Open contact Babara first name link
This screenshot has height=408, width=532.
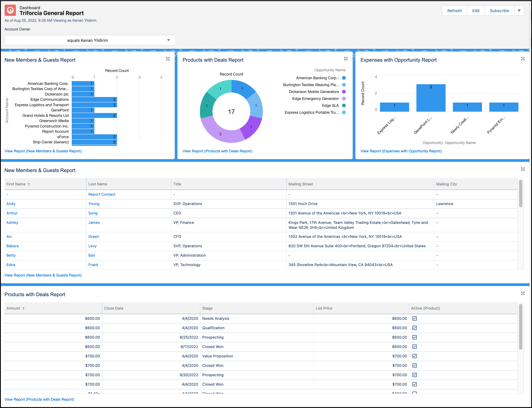(13, 246)
